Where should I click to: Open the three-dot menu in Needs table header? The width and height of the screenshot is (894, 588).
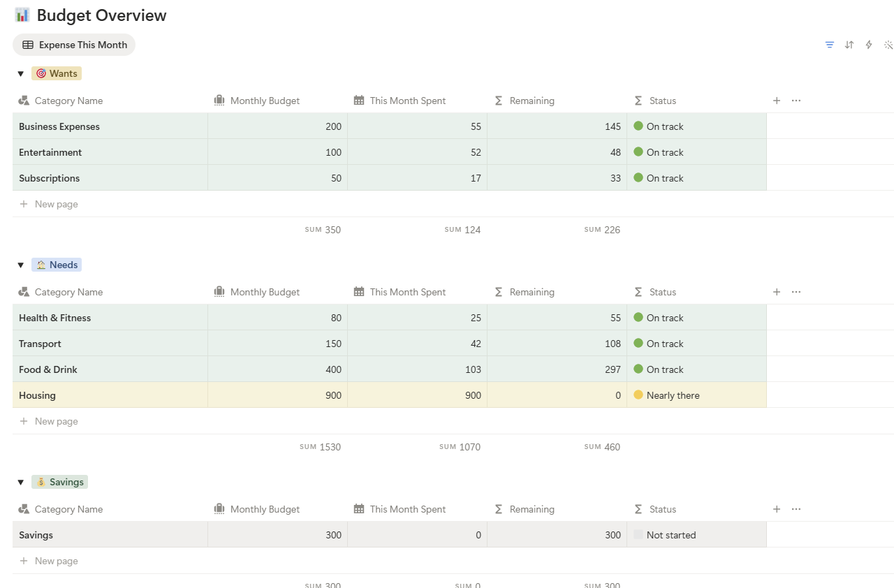[796, 292]
